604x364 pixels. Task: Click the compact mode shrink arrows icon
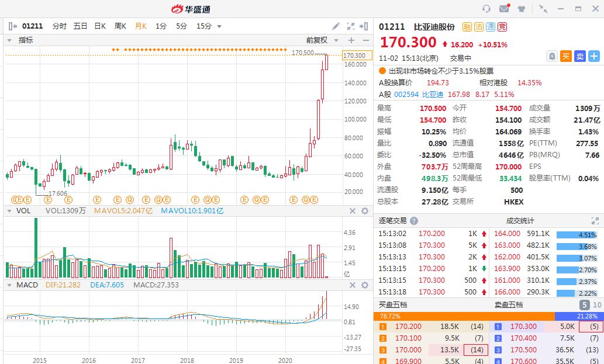pyautogui.click(x=543, y=9)
